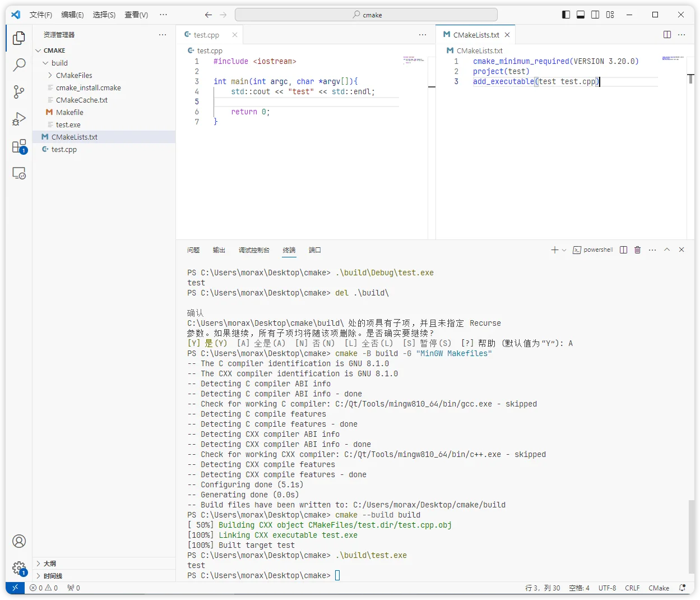Open CMakeCache.txt in Explorer
The image size is (700, 600).
[81, 100]
